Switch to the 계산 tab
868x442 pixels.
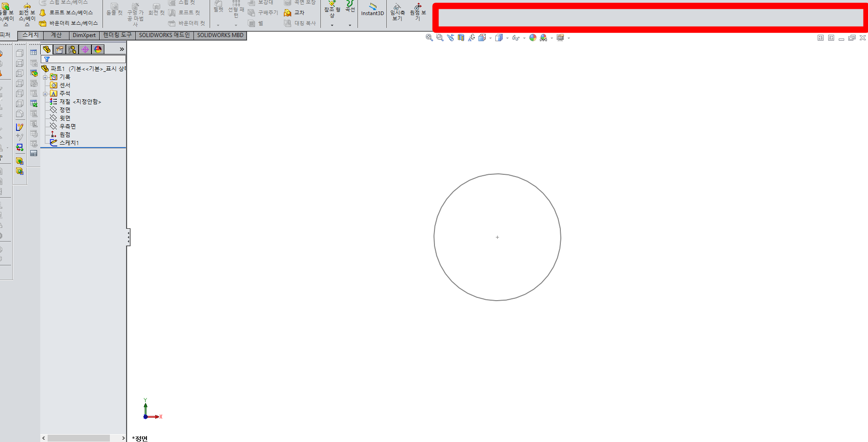coord(56,35)
